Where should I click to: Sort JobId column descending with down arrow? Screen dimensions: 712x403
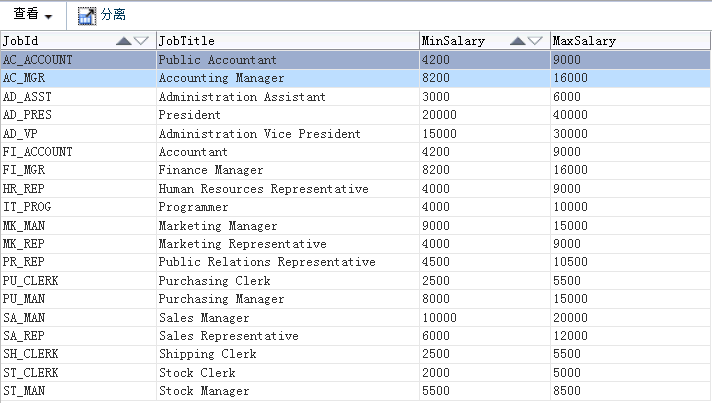[x=141, y=41]
